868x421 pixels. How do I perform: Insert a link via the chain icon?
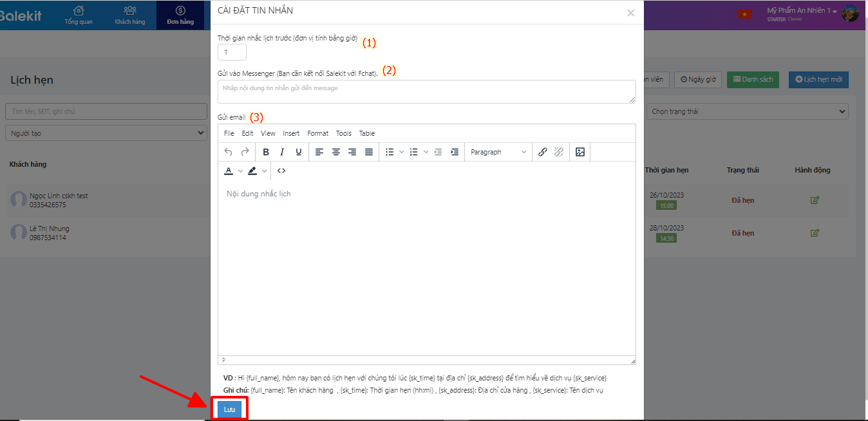[x=543, y=152]
